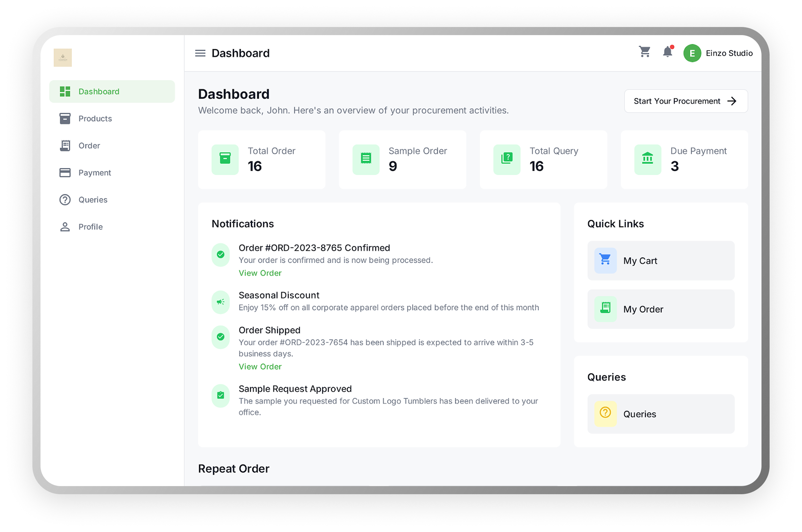
Task: Go to Order in the sidebar
Action: [89, 146]
